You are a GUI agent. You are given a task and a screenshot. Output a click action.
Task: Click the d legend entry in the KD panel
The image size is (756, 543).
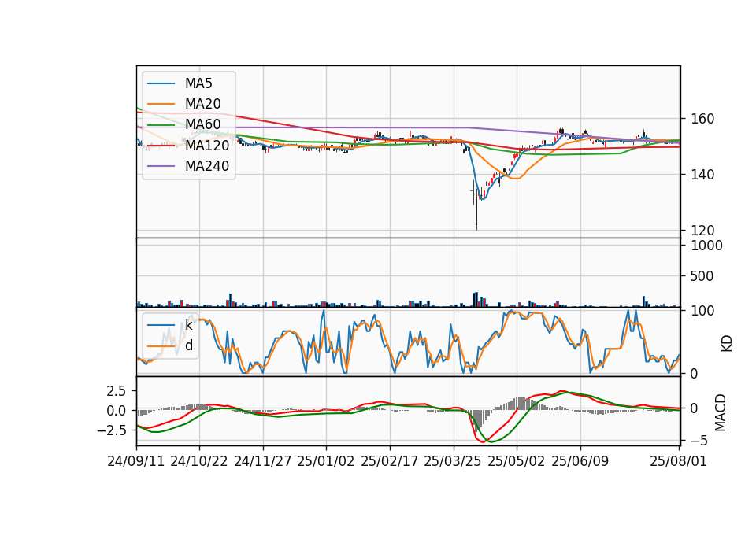[x=188, y=345]
